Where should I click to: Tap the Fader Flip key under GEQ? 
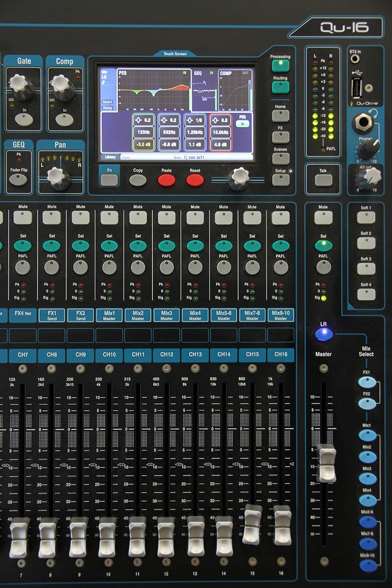(18, 179)
